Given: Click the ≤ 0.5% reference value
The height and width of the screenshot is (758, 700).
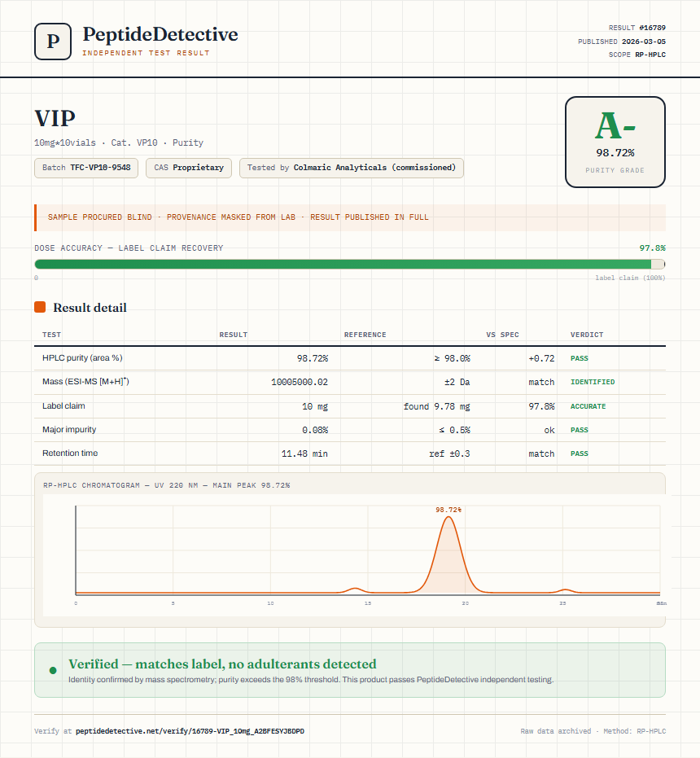Looking at the screenshot, I should 454,430.
